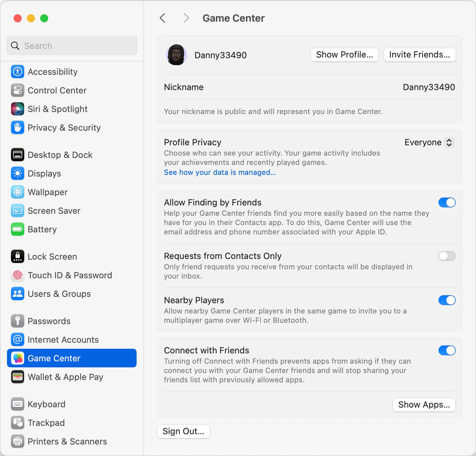Click the Wallpaper flower icon
The width and height of the screenshot is (476, 456).
coord(17,192)
